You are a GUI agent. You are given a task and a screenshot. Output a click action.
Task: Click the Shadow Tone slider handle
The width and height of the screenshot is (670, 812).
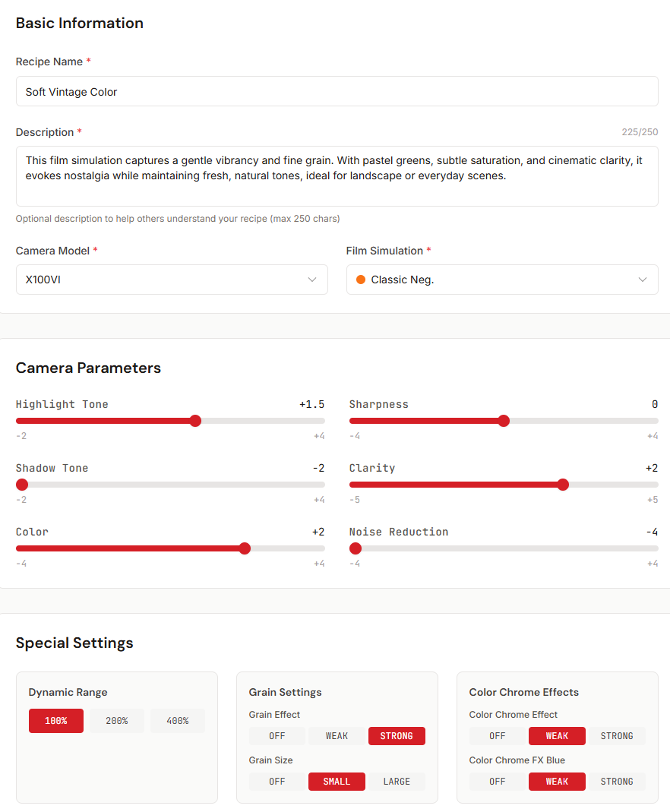pyautogui.click(x=21, y=485)
